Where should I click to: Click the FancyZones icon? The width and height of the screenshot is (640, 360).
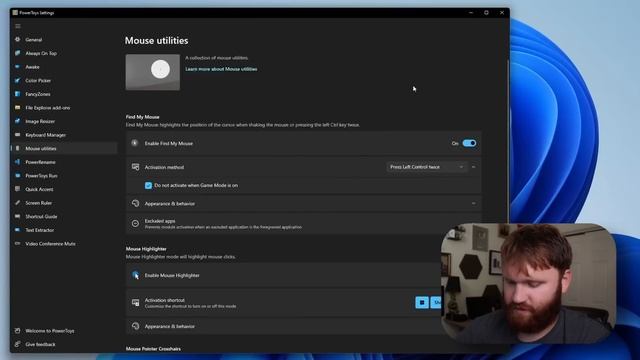click(18, 94)
